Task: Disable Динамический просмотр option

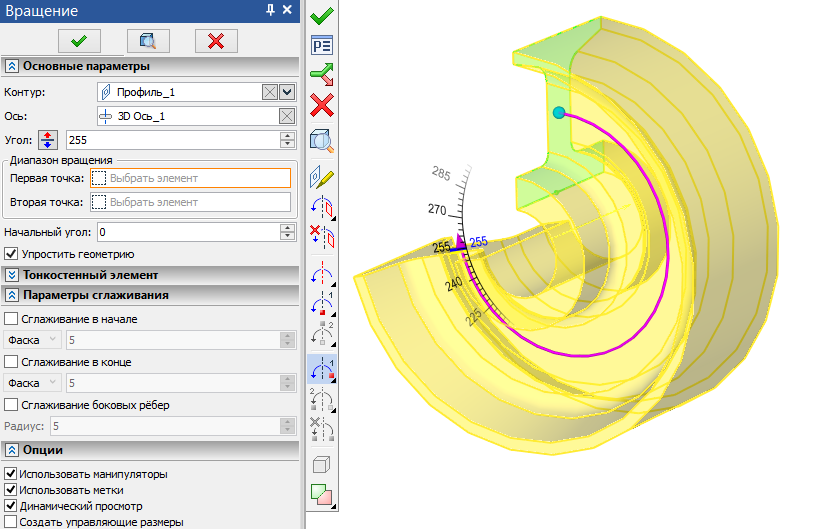Action: tap(11, 506)
